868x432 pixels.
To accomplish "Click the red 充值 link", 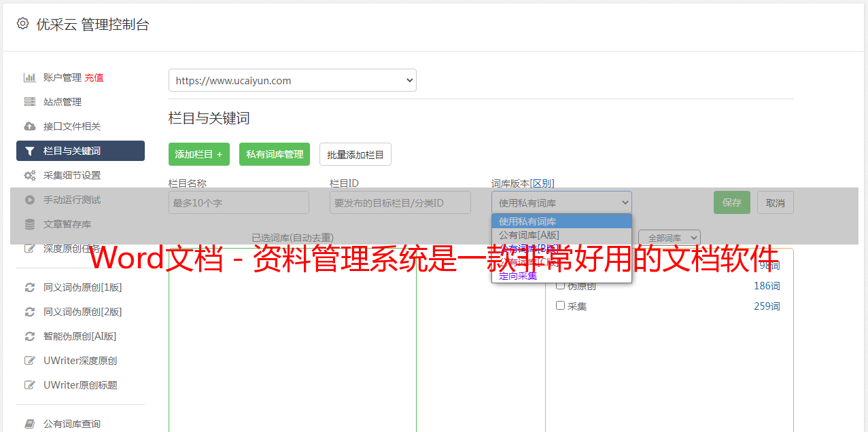I will 94,77.
